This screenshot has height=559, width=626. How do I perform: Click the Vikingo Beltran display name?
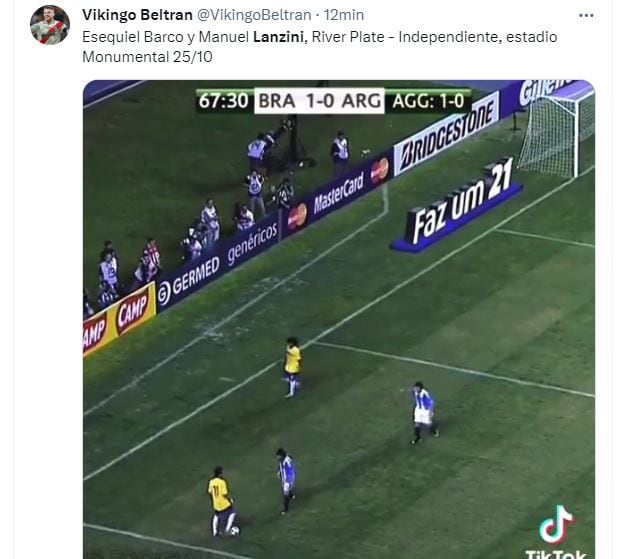137,15
